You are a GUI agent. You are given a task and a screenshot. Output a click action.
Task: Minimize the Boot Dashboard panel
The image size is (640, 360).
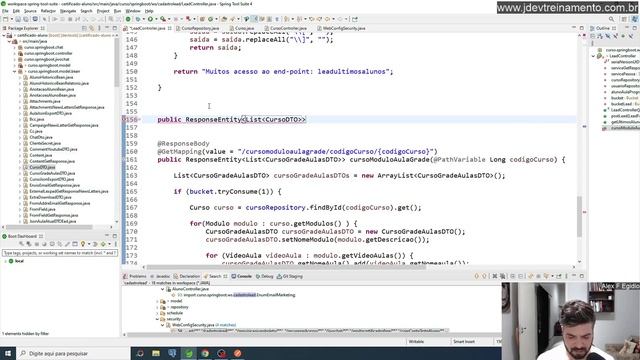click(107, 236)
